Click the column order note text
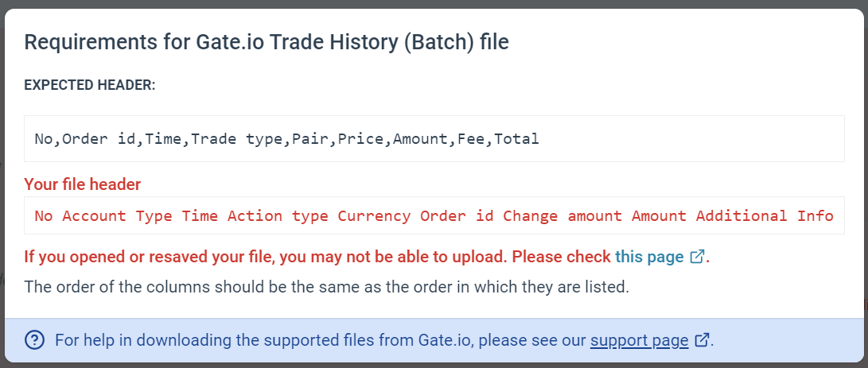Viewport: 868px width, 368px height. click(327, 287)
